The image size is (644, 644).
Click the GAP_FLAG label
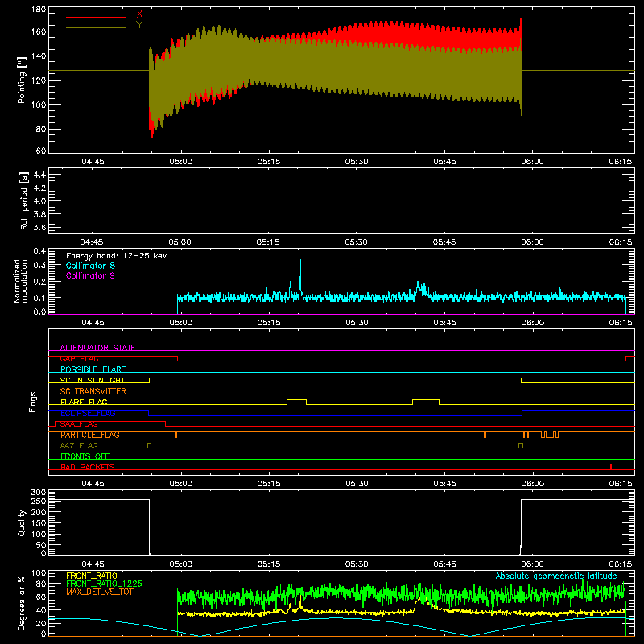(x=79, y=358)
